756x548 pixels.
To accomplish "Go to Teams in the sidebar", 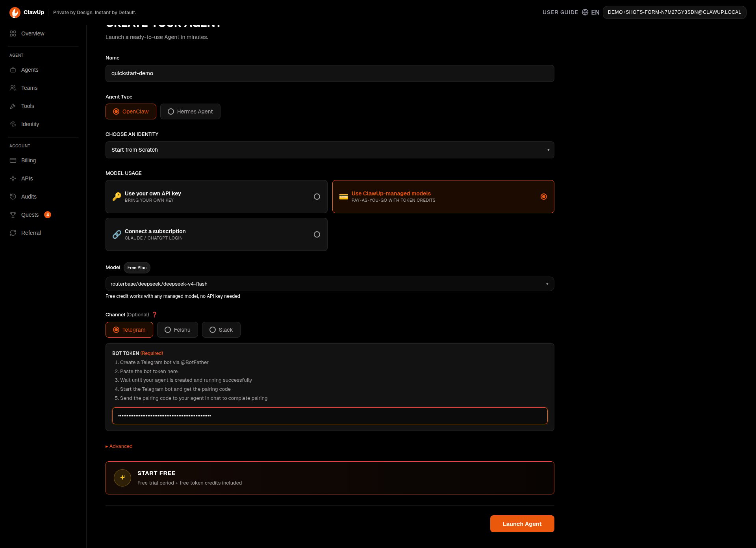I will 43,88.
